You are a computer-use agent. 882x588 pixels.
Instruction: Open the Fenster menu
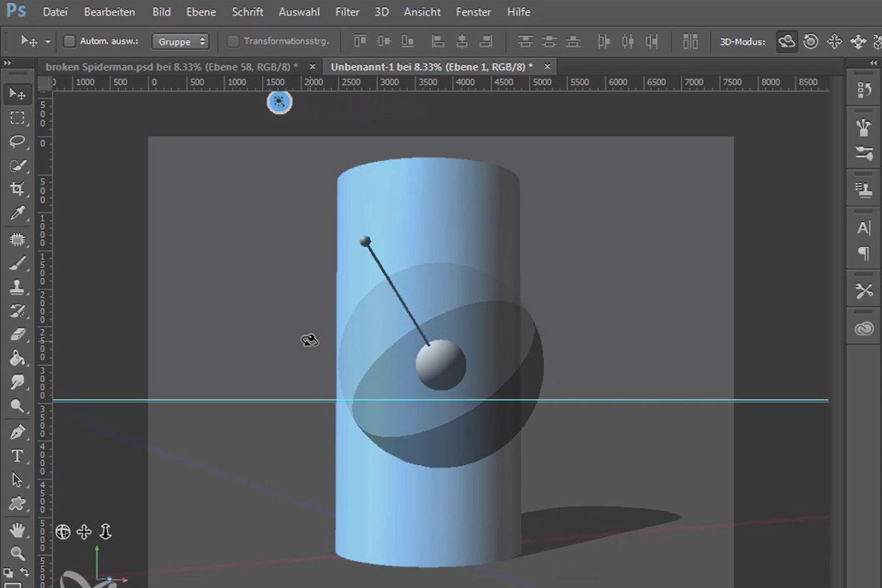(473, 12)
